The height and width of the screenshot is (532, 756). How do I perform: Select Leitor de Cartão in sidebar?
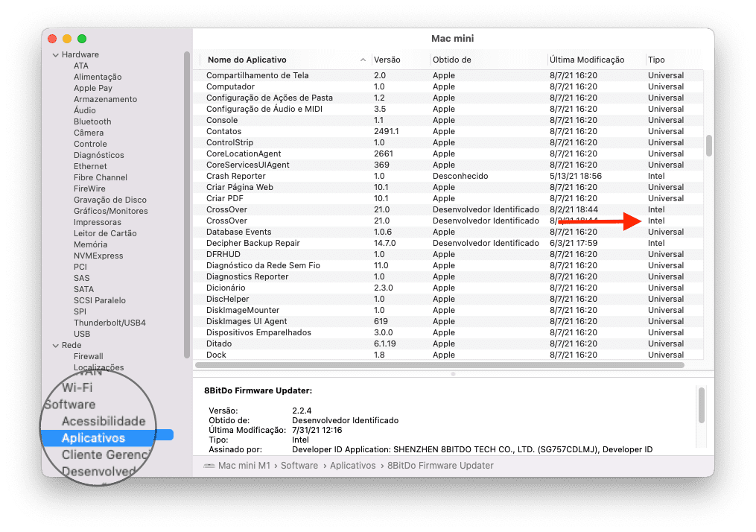pos(105,233)
